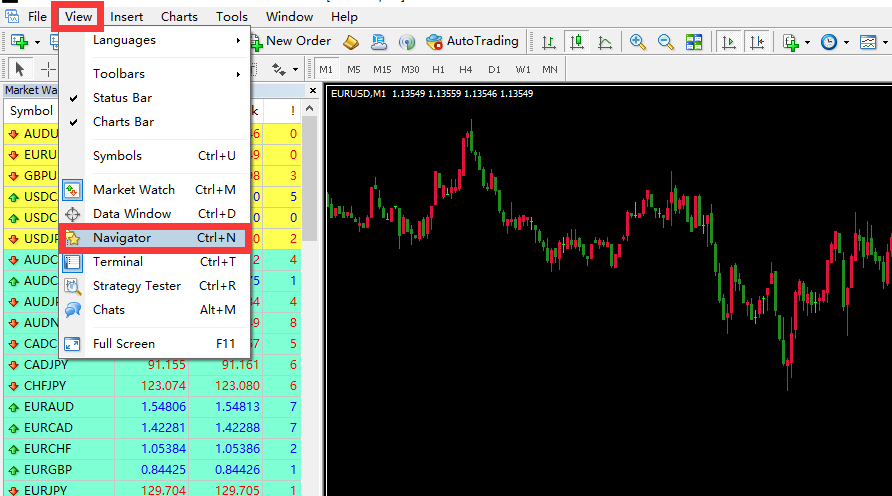
Task: Click the signals radio icon
Action: (x=406, y=42)
